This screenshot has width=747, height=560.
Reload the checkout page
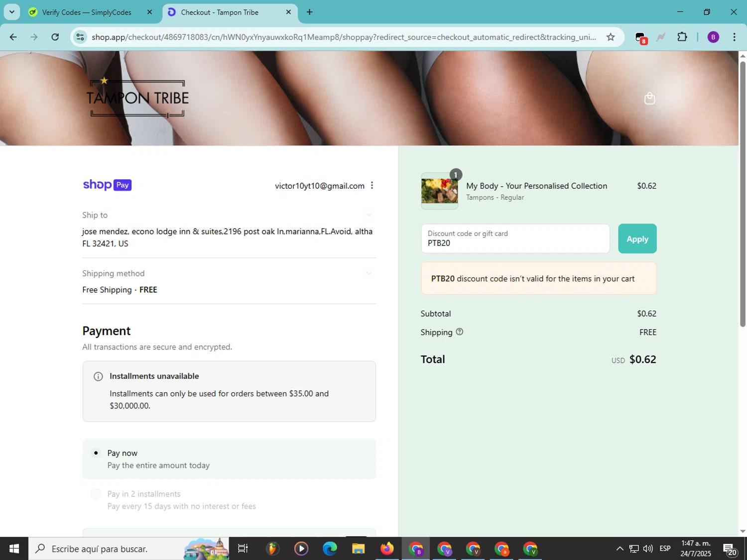click(x=55, y=37)
